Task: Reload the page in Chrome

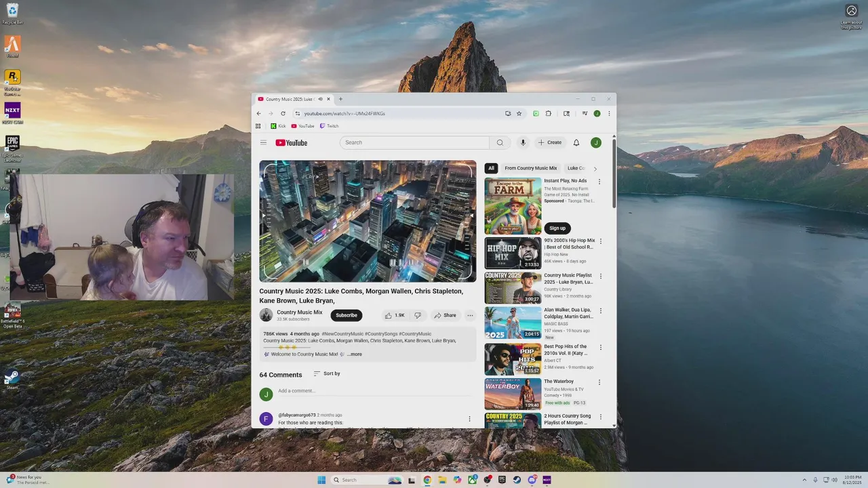Action: coord(283,113)
